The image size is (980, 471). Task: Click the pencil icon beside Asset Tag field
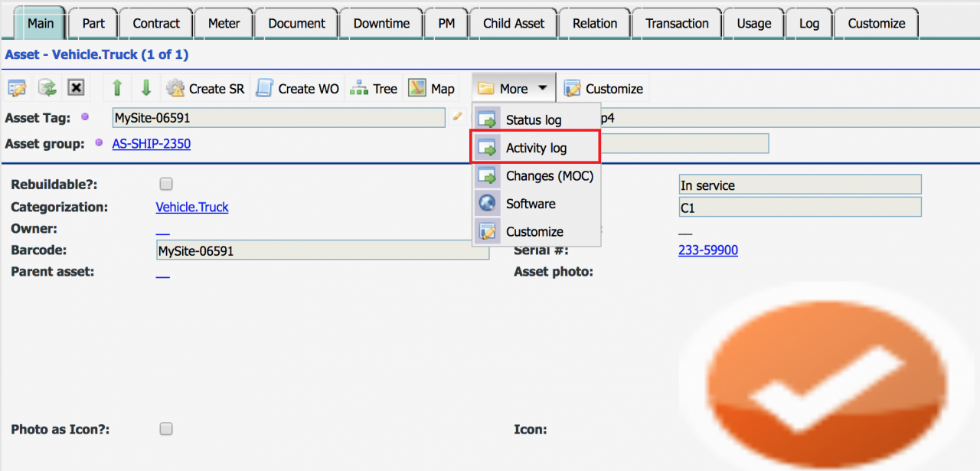pos(457,116)
